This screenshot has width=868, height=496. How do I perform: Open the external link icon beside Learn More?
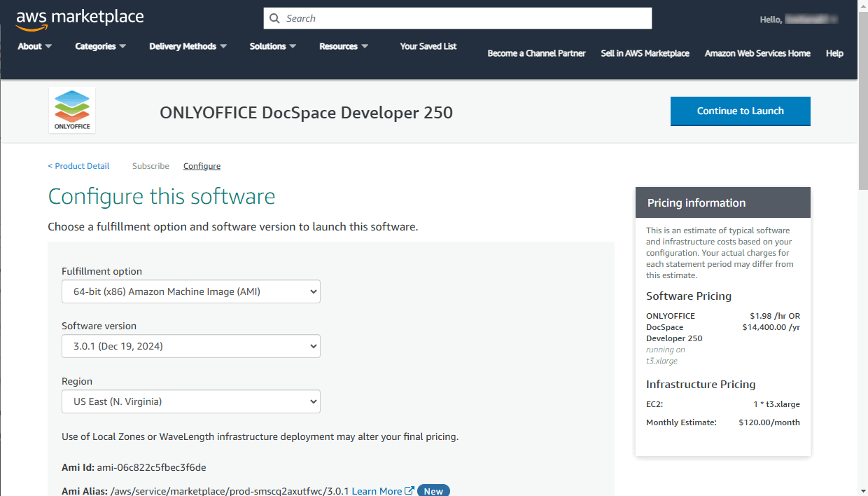coord(410,490)
